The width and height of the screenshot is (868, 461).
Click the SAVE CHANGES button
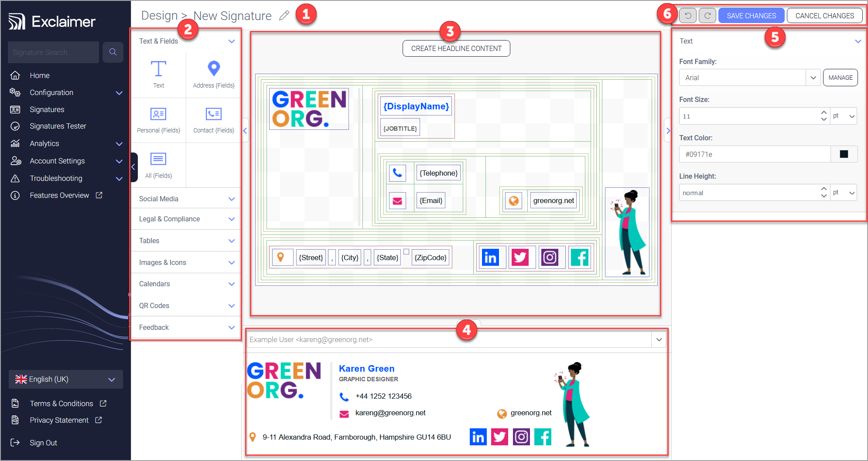click(x=751, y=16)
